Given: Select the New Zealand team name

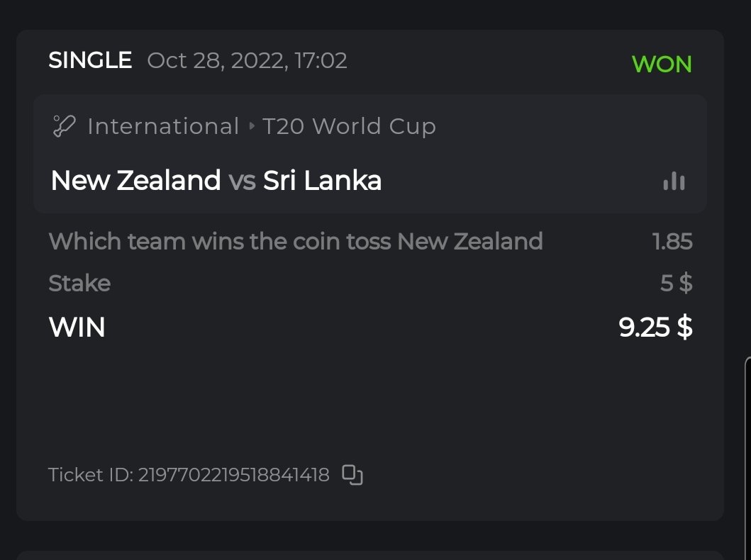Looking at the screenshot, I should (x=135, y=181).
